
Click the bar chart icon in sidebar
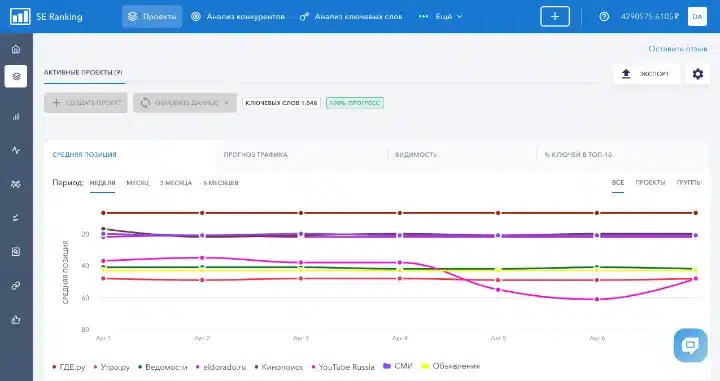[x=16, y=117]
